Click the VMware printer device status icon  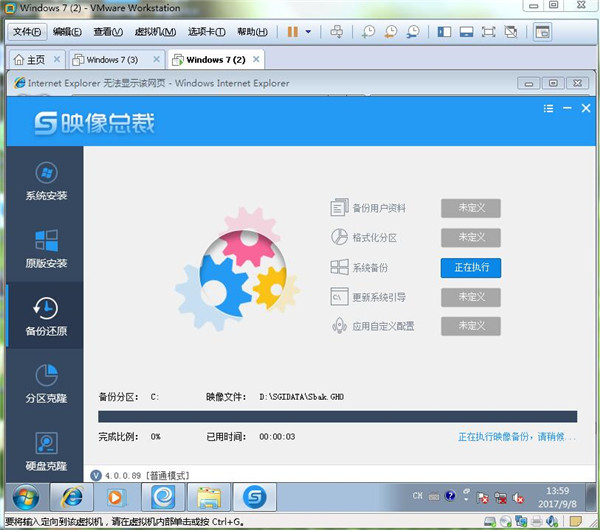(x=537, y=521)
